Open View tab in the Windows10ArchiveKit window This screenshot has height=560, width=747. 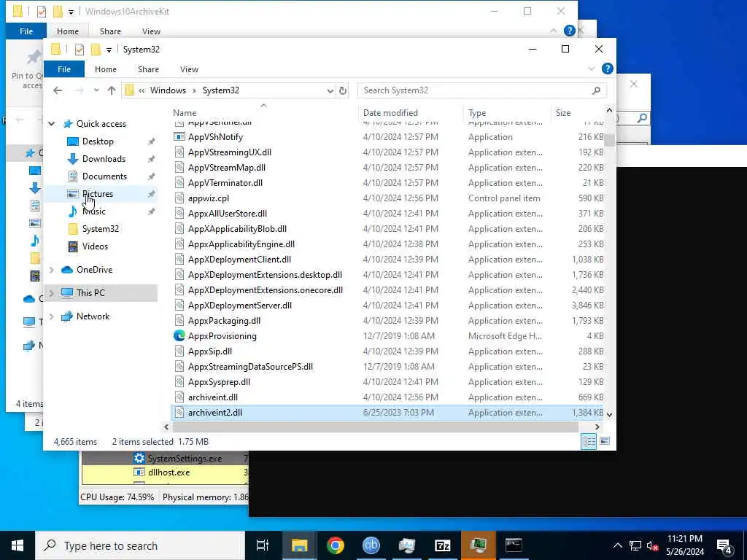click(x=151, y=31)
